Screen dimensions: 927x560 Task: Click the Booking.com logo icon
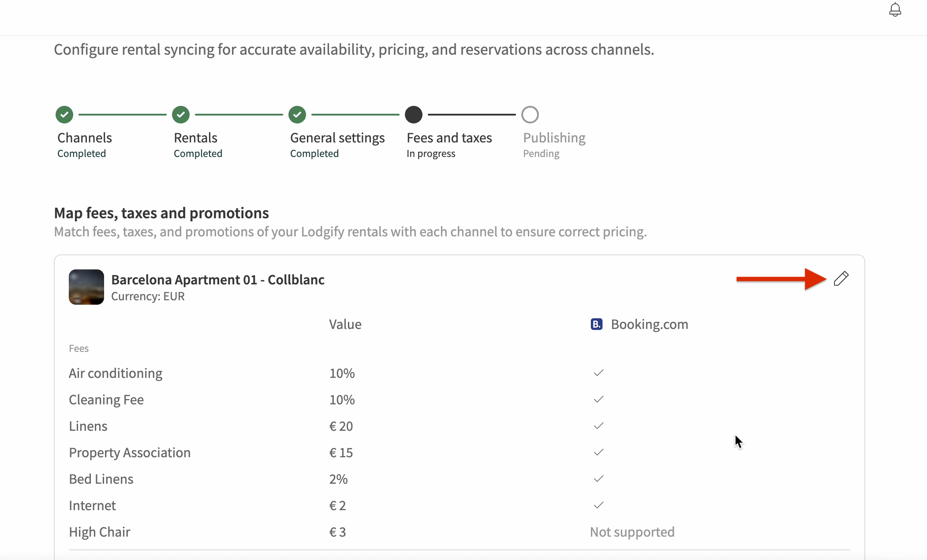596,324
